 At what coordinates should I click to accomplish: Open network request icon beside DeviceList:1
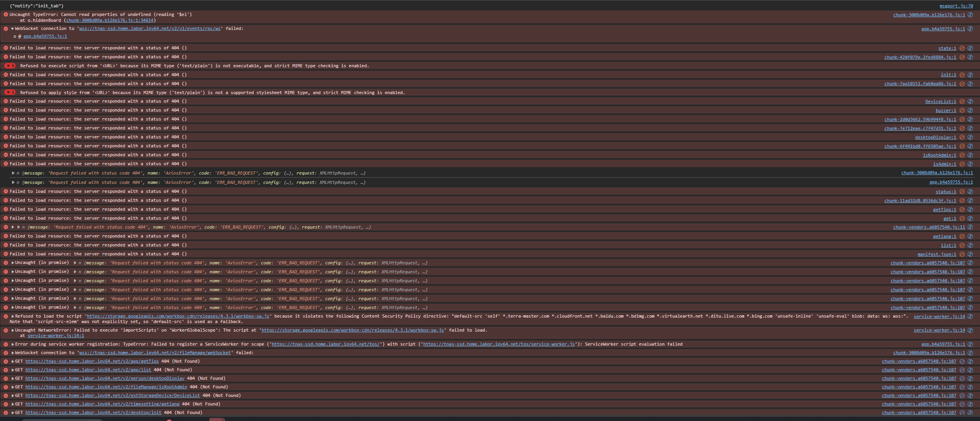(962, 101)
